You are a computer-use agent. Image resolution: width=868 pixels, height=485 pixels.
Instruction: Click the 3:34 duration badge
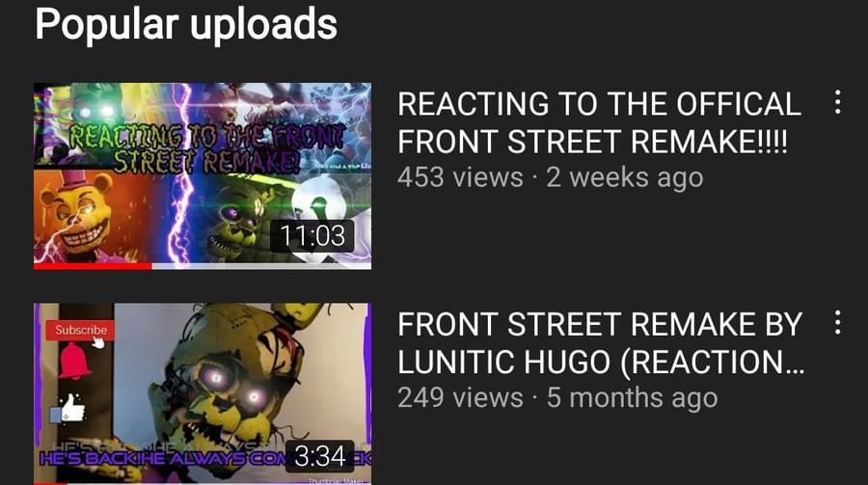pyautogui.click(x=320, y=456)
